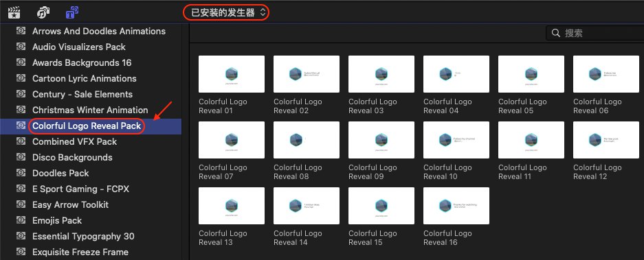Click generator icon beside Century - Sale Elements
644x260 pixels.
pyautogui.click(x=21, y=94)
